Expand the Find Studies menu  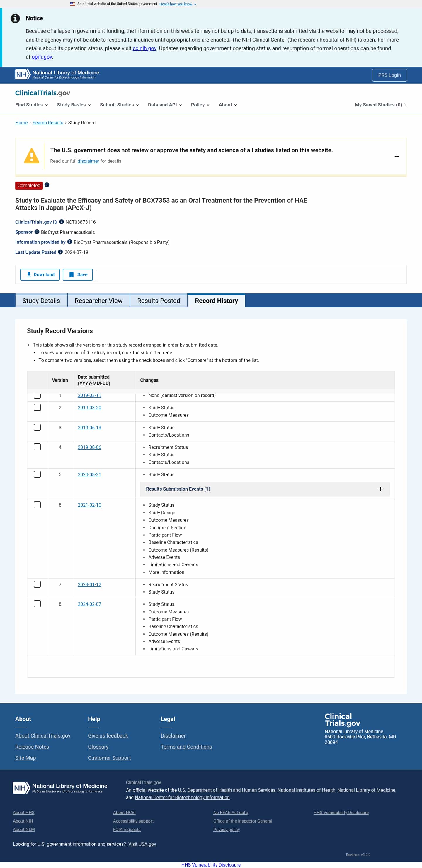point(32,105)
